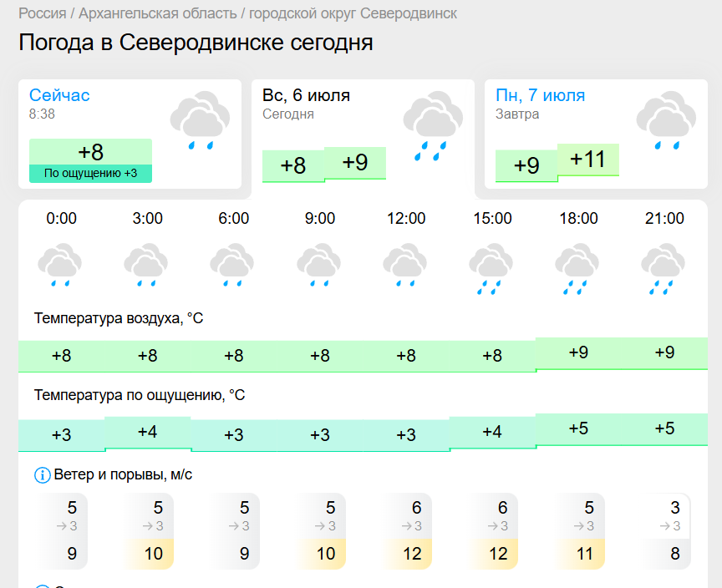Click the 0:00 weather cloud icon
Image resolution: width=722 pixels, height=588 pixels.
(x=60, y=265)
